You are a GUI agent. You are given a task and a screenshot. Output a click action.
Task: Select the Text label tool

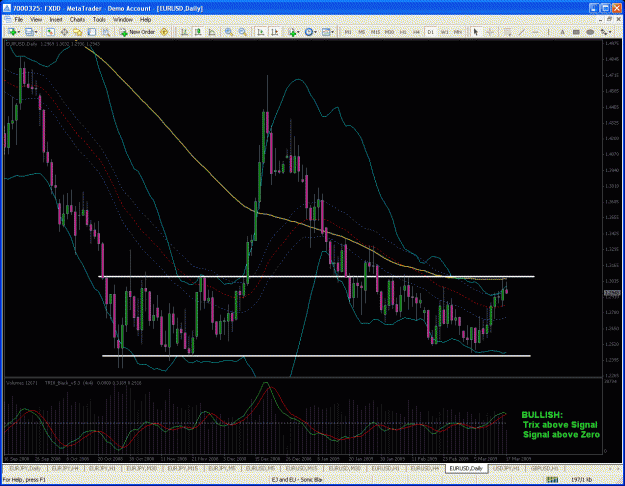click(562, 32)
